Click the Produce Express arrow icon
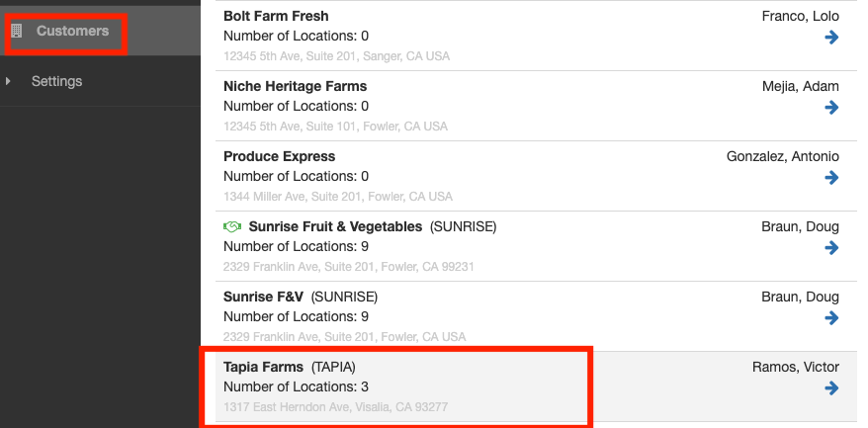 pyautogui.click(x=831, y=178)
